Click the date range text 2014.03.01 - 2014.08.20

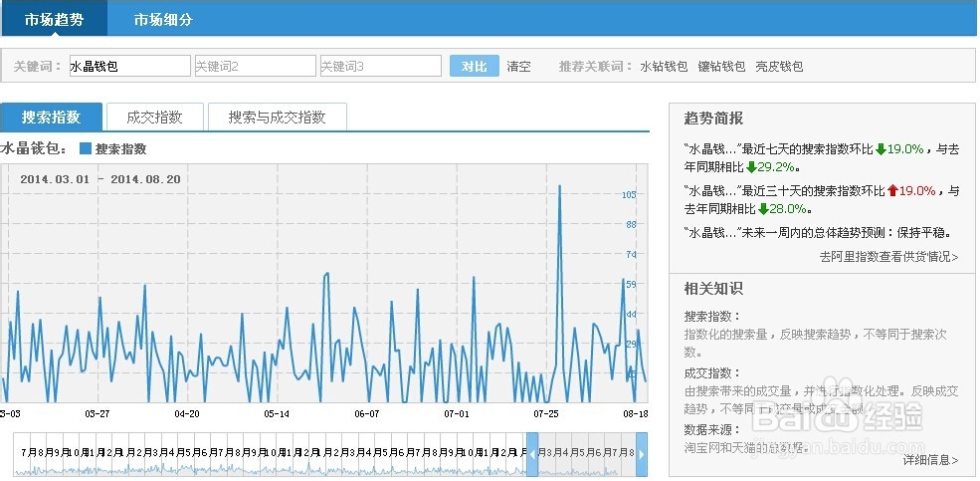coord(100,179)
